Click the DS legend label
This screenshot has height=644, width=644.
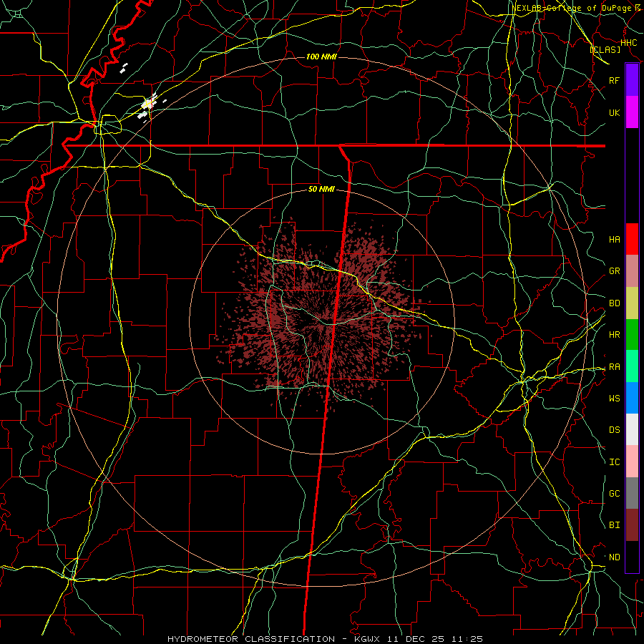tap(615, 429)
